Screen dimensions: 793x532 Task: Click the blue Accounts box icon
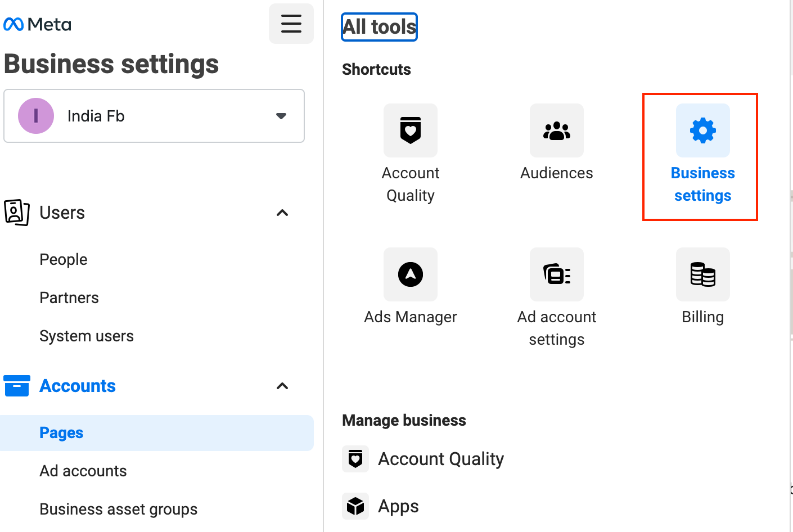coord(17,386)
